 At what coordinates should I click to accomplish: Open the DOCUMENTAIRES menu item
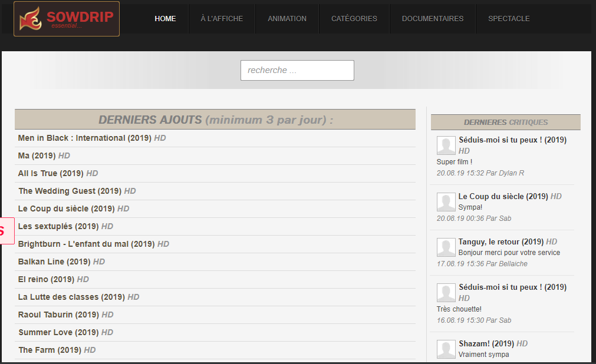tap(433, 19)
